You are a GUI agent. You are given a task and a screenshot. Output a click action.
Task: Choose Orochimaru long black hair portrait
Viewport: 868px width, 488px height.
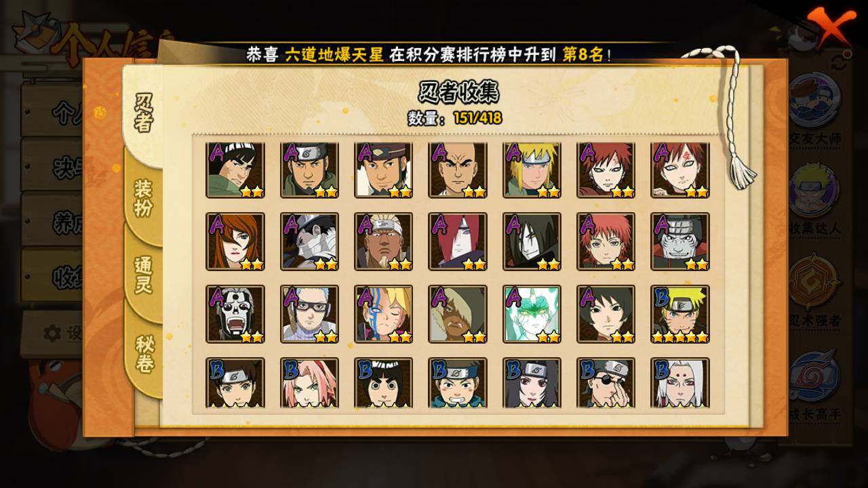[x=532, y=242]
